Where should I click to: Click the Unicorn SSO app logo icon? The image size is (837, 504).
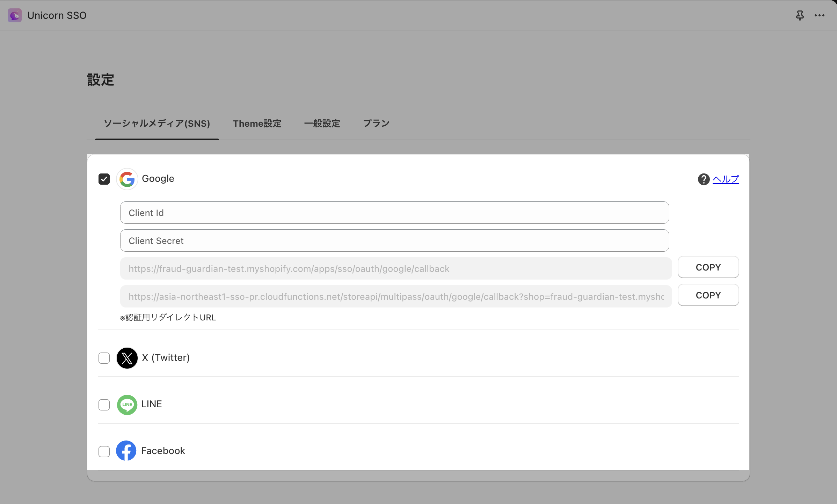point(15,15)
